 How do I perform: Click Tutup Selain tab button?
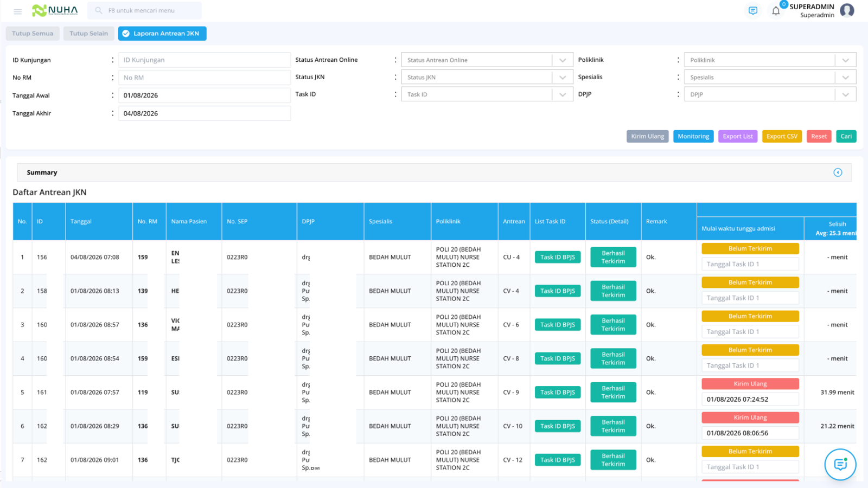point(89,34)
